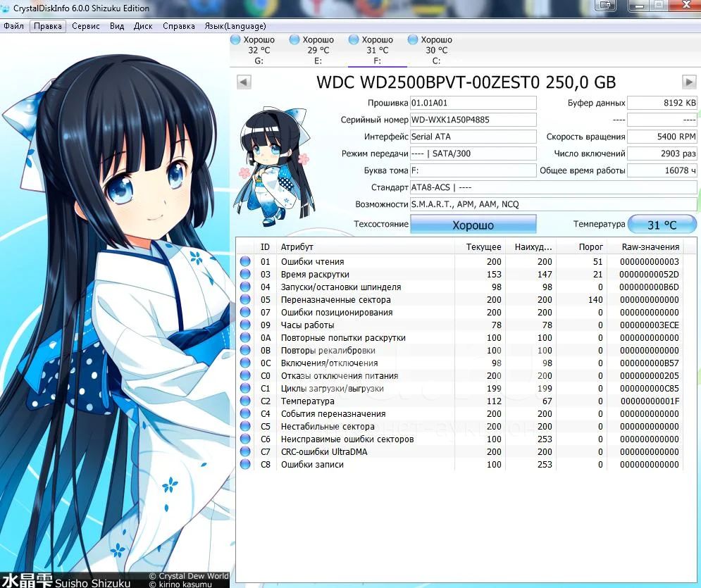
Task: Open the Вид menu
Action: point(117,26)
